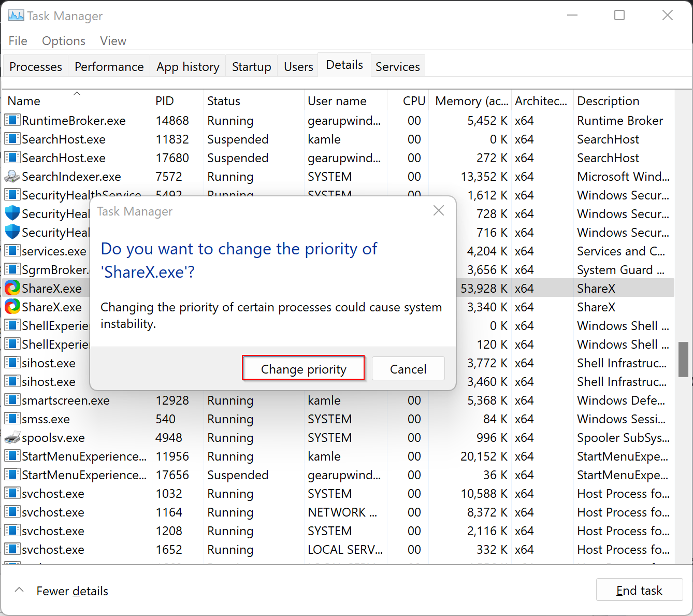This screenshot has width=693, height=616.
Task: Switch to the Performance tab
Action: (x=109, y=66)
